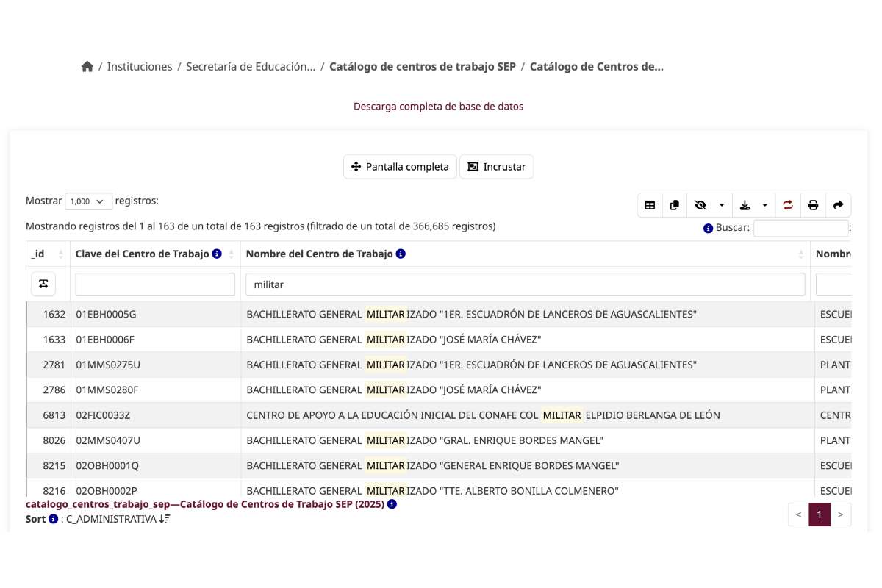Select the cell with clave 02OBH0001Q
The height and width of the screenshot is (588, 882).
click(155, 465)
